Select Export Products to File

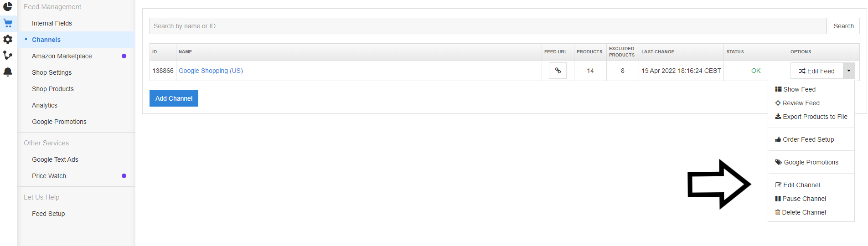tap(815, 117)
